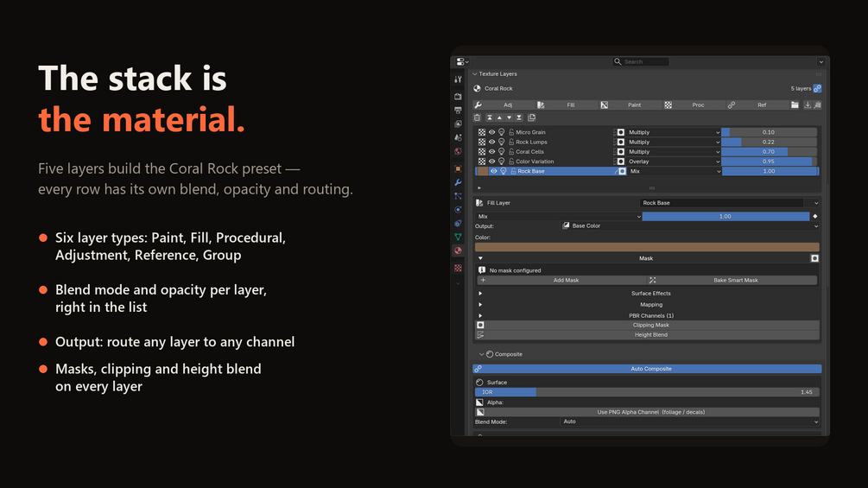868x488 pixels.
Task: Add a Proc procedural layer
Action: [694, 105]
